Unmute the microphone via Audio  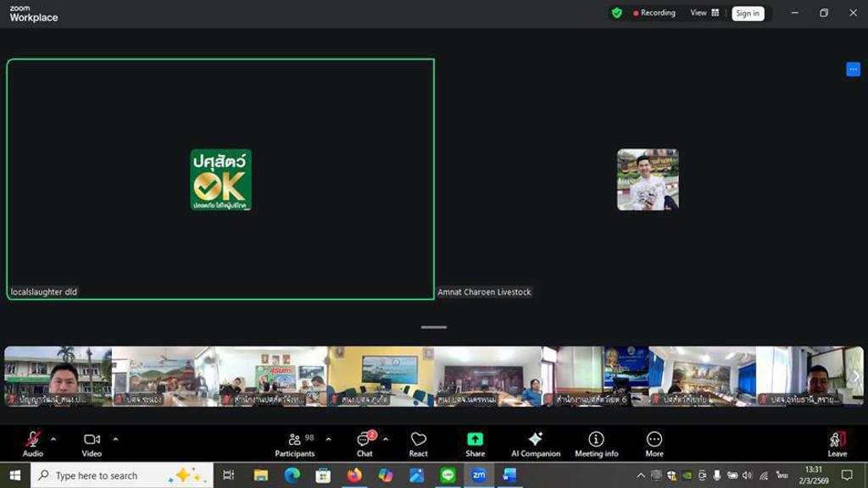[33, 442]
